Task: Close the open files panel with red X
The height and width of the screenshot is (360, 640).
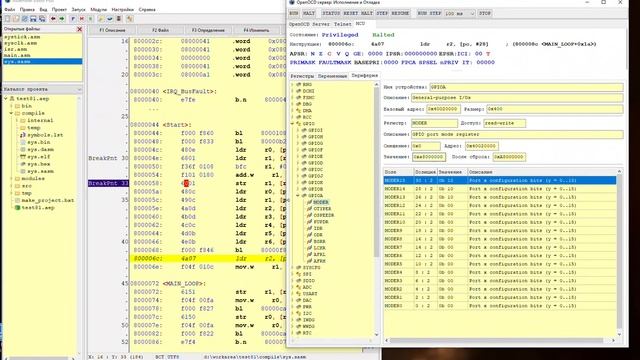Action: 80,29
